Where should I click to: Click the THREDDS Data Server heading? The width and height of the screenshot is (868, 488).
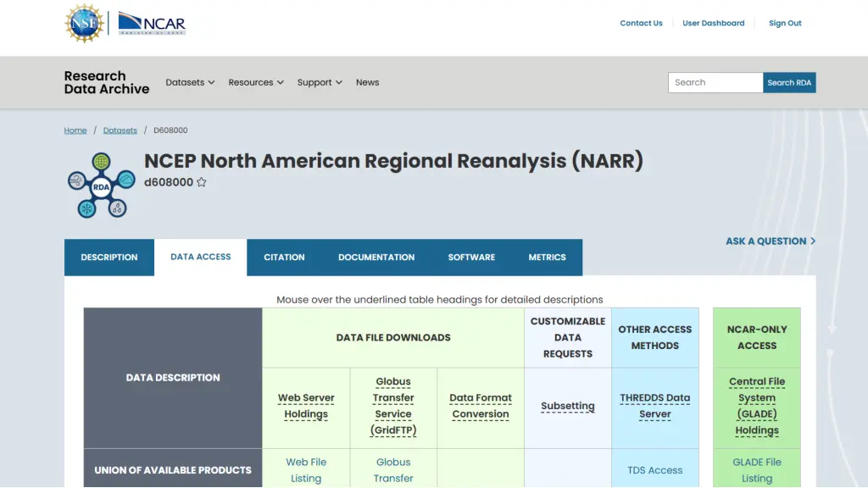655,406
